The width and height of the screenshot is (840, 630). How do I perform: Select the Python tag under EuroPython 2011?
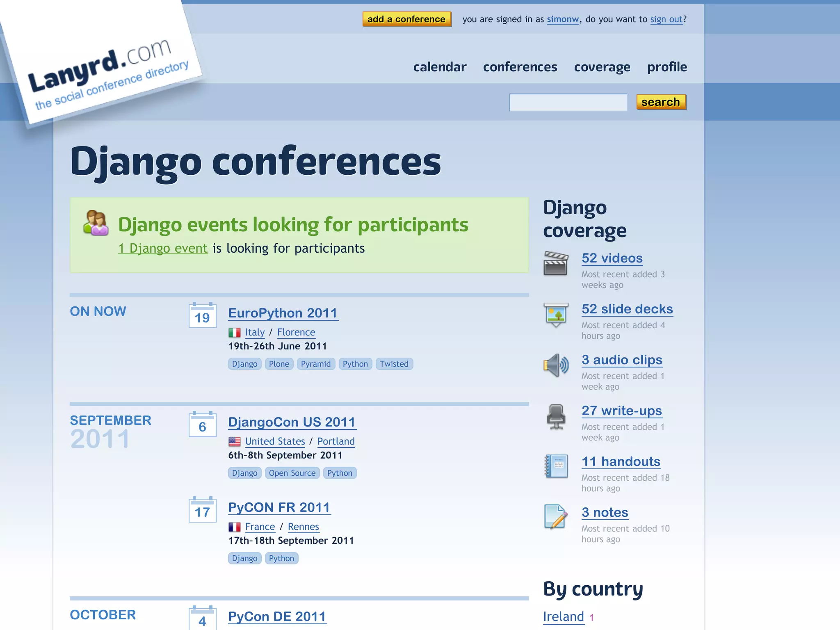coord(355,364)
